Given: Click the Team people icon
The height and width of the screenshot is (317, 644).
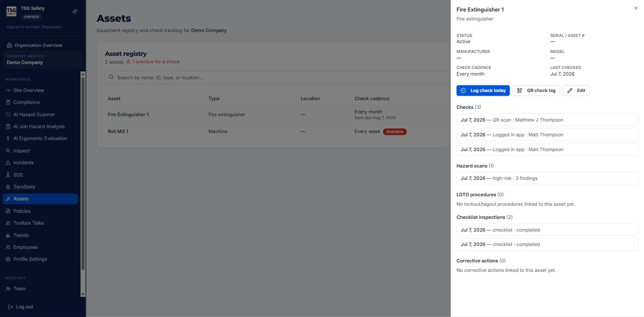Looking at the screenshot, I should (8, 289).
